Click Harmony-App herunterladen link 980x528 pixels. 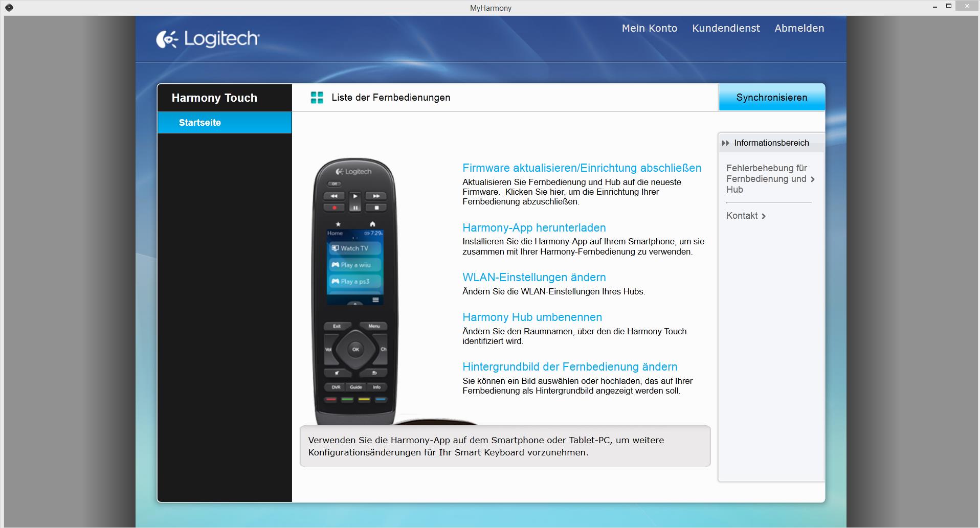(534, 228)
